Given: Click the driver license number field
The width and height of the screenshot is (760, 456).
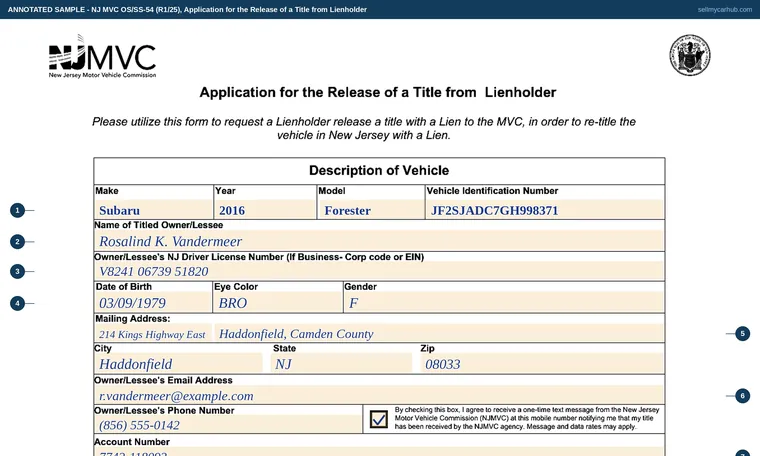Looking at the screenshot, I should tap(379, 271).
